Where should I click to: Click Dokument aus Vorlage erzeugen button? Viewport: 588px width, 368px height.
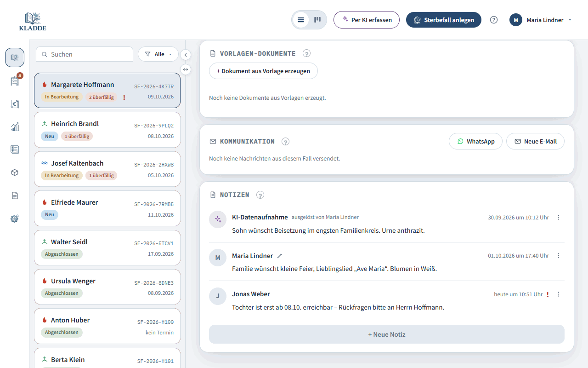(263, 71)
